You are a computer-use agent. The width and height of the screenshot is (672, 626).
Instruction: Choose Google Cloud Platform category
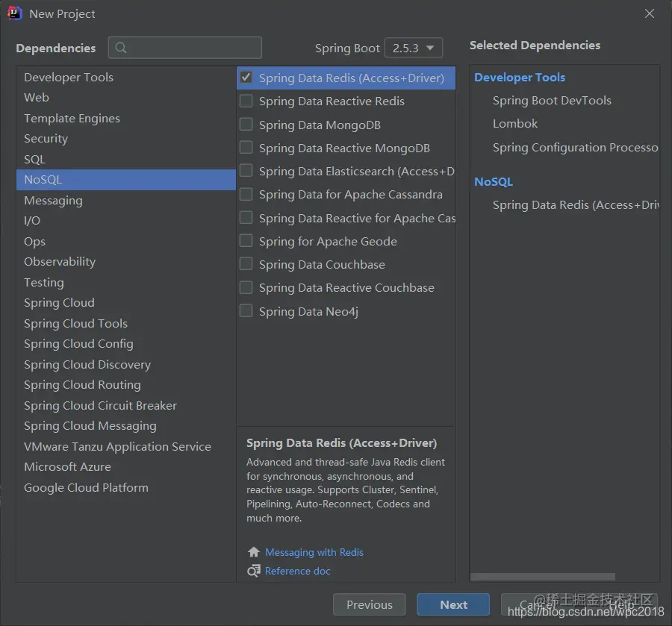[x=126, y=488]
